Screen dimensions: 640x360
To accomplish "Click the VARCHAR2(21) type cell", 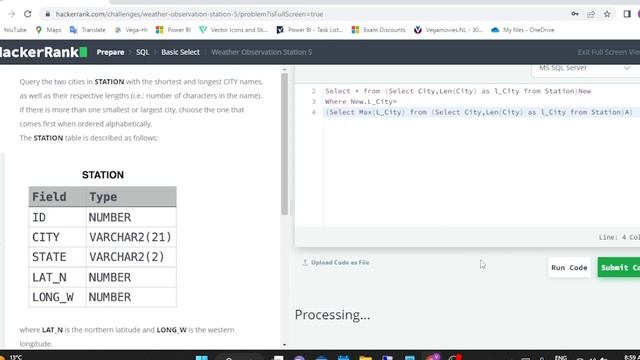I will [x=131, y=237].
